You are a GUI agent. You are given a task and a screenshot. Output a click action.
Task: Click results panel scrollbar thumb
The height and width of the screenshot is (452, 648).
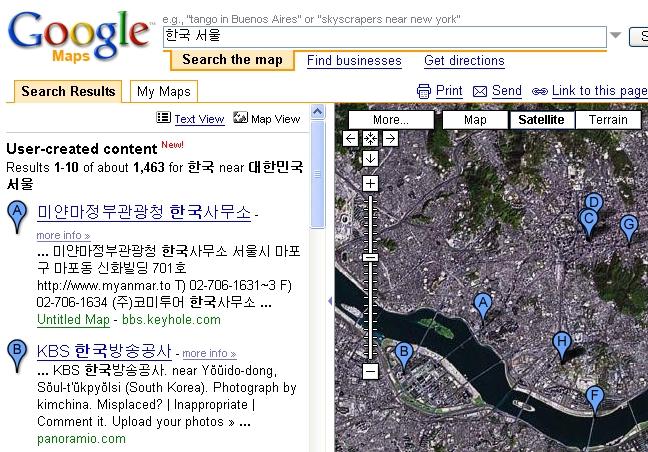[317, 174]
